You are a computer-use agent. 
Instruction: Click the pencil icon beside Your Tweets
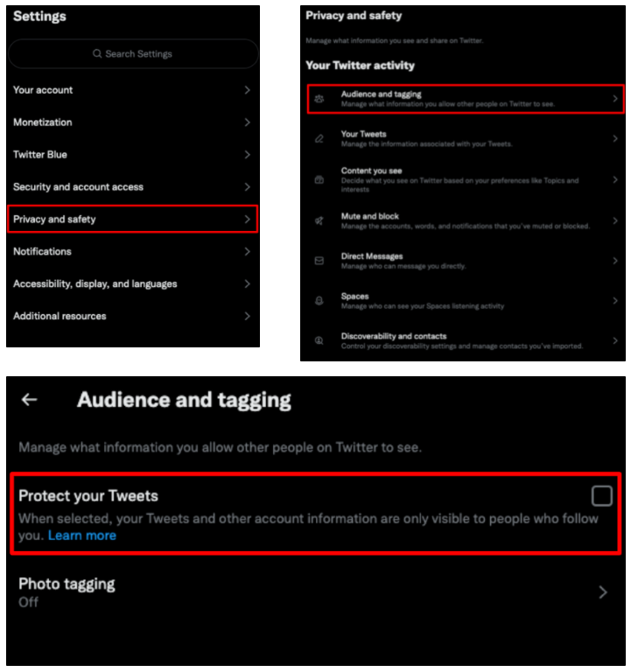click(319, 139)
